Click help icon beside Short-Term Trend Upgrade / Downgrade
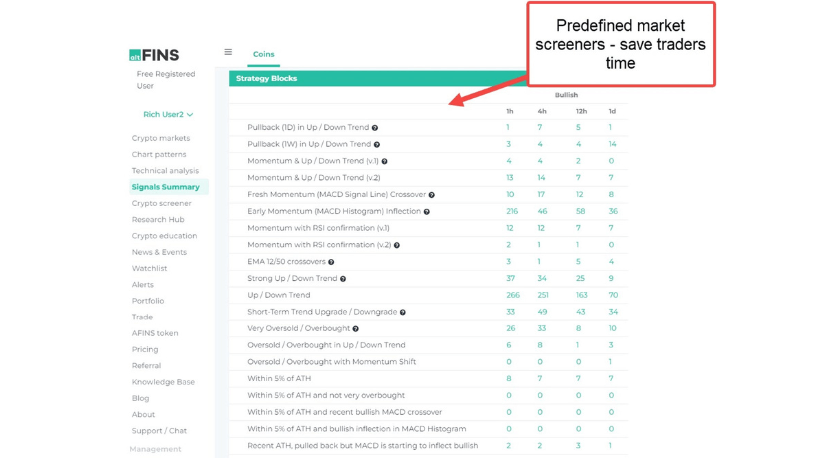The image size is (840, 458). pyautogui.click(x=403, y=312)
